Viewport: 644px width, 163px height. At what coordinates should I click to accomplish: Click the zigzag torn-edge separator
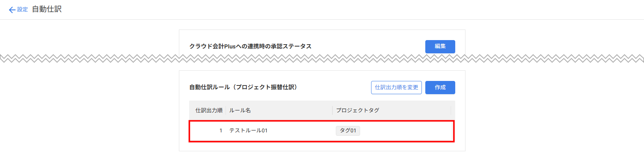click(322, 59)
